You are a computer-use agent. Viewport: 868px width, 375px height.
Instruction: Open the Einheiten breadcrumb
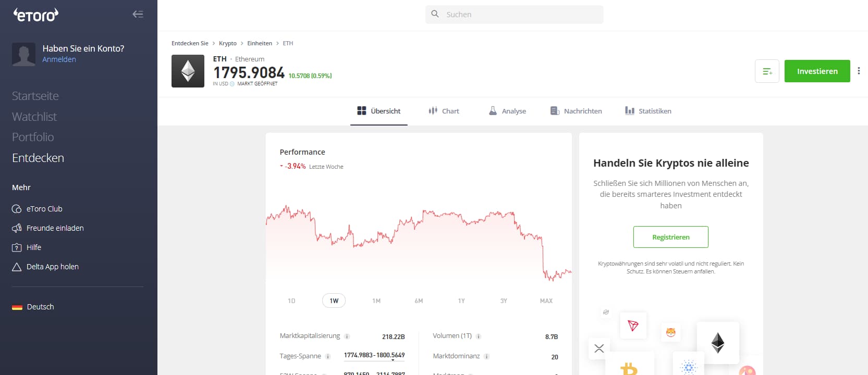[260, 43]
